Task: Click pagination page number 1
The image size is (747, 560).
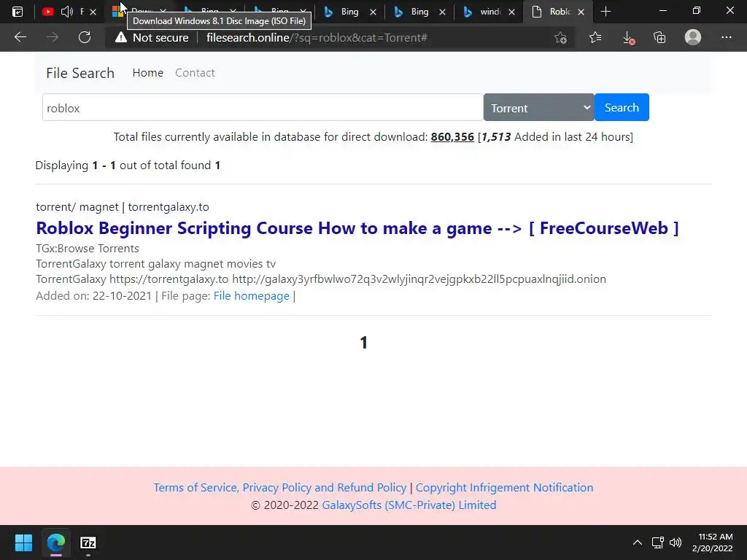Action: tap(363, 343)
